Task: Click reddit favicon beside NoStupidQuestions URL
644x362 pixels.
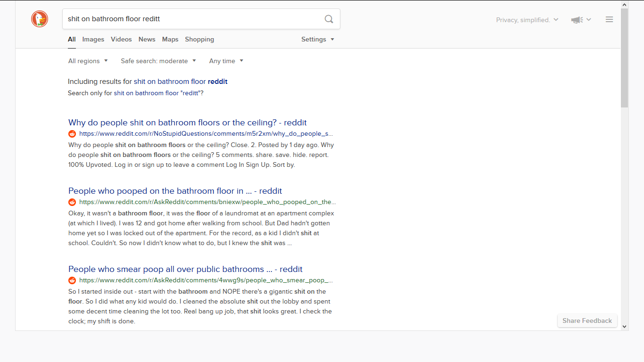Action: click(x=72, y=134)
